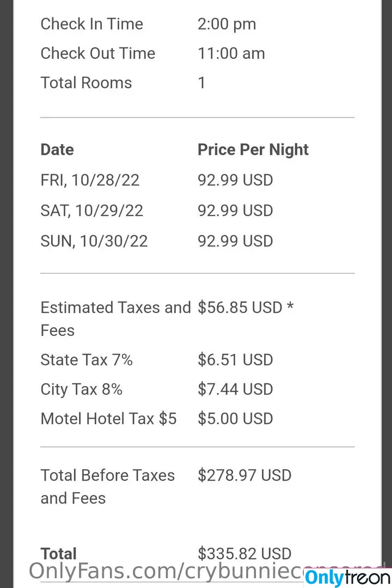Click the $335.82 USD total amount
392x588 pixels.
(244, 554)
